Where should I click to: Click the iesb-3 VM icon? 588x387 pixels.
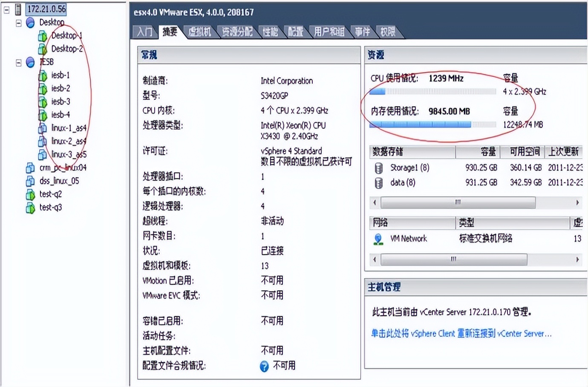pos(43,102)
